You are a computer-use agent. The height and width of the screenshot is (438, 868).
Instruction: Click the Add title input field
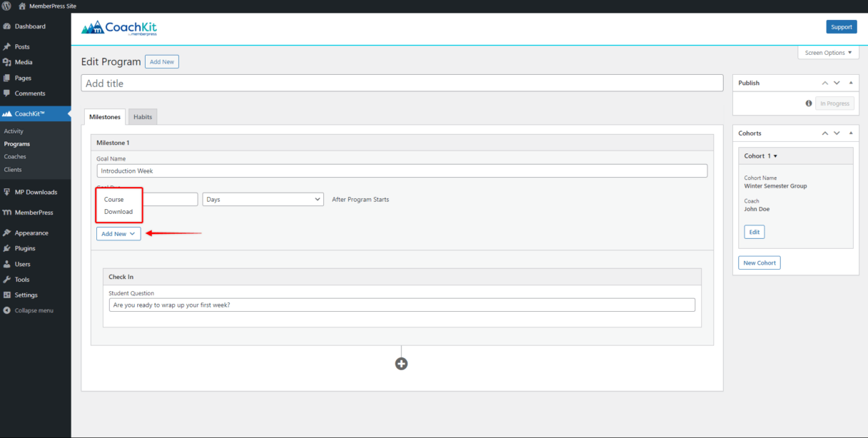[x=402, y=83]
